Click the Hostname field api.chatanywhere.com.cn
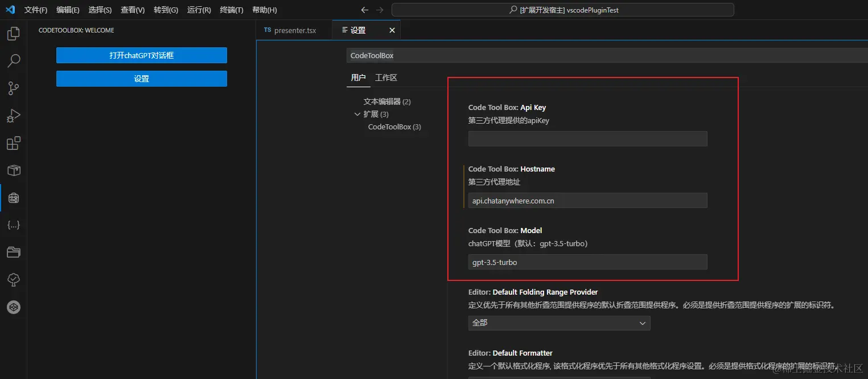 coord(587,200)
